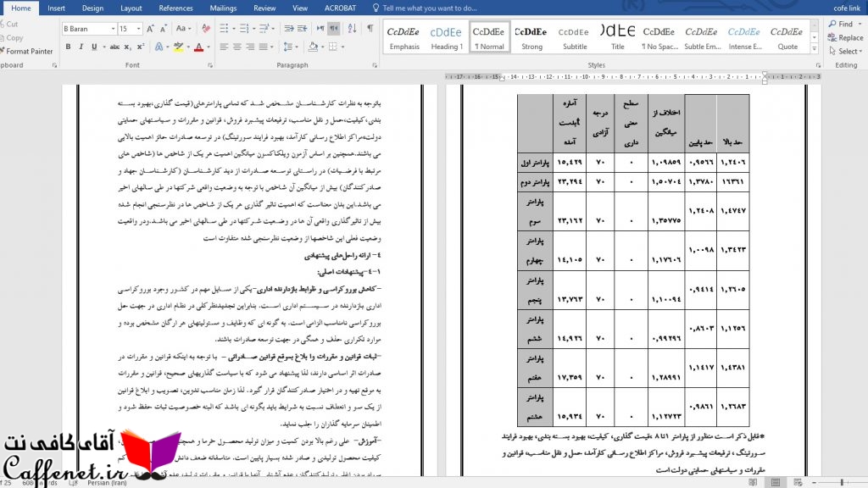Toggle superscript formatting

click(141, 47)
